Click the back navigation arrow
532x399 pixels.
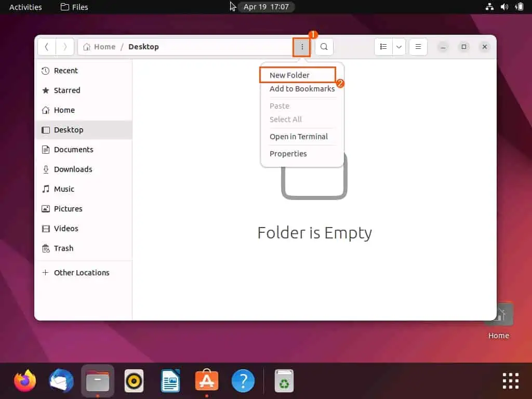coord(47,47)
